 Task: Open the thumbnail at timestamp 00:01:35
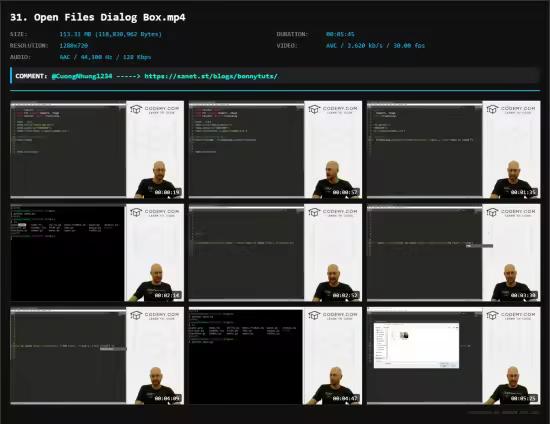click(454, 149)
